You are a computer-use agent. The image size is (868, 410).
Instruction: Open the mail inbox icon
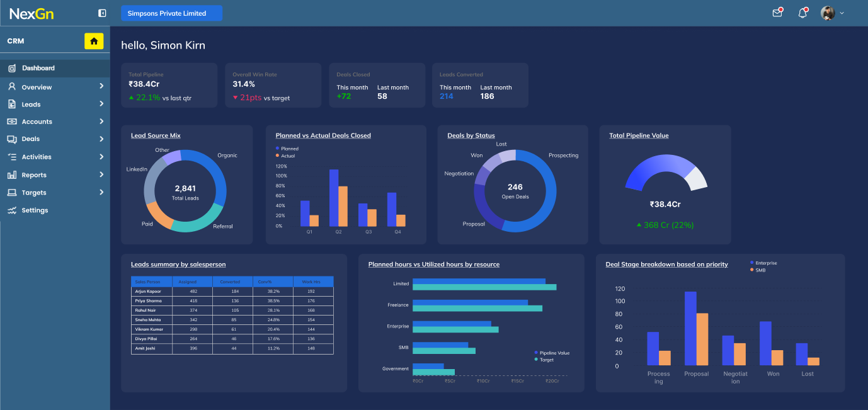tap(777, 13)
